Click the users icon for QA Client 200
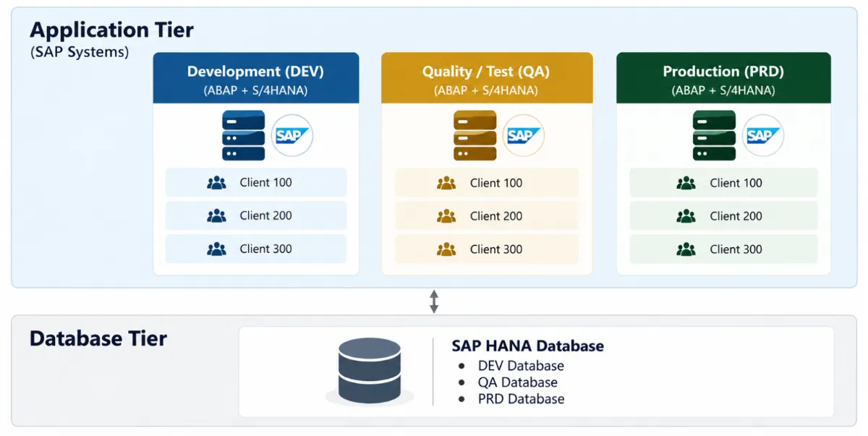 (446, 215)
